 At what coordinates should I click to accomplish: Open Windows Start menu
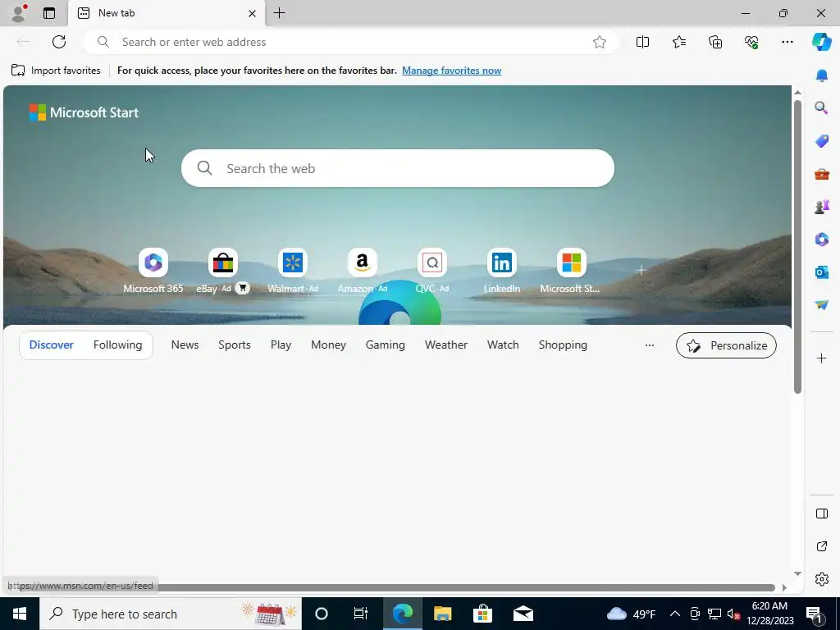coord(20,614)
